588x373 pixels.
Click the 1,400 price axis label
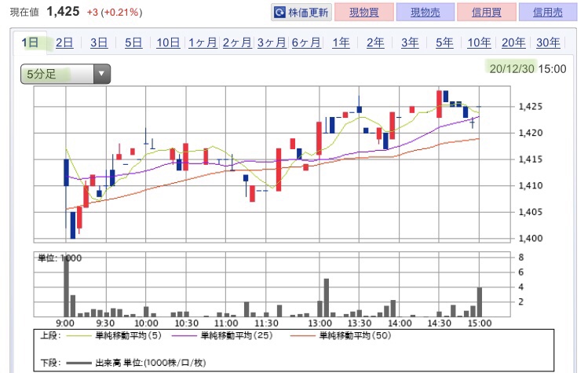pos(530,238)
